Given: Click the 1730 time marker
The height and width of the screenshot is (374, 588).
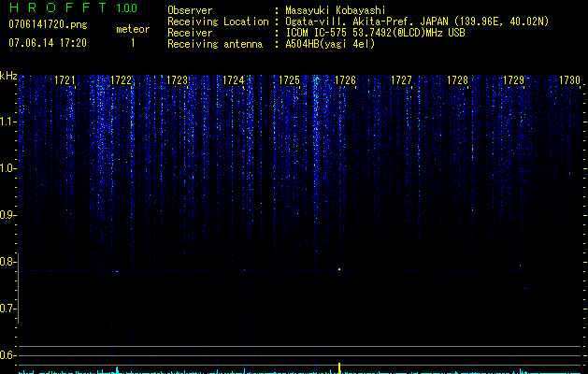Looking at the screenshot, I should [569, 80].
